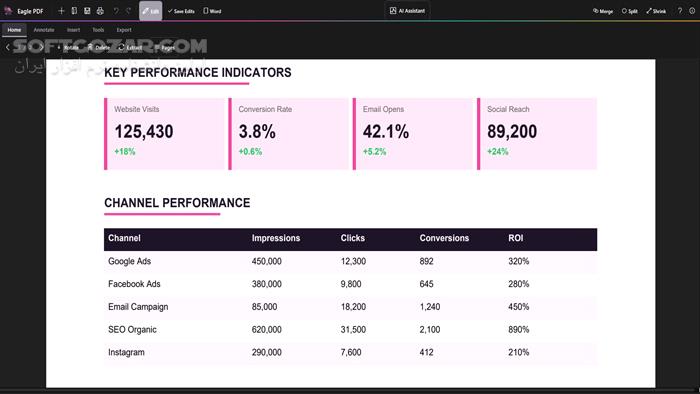Click the redo arrow icon
The height and width of the screenshot is (394, 700).
tap(129, 11)
